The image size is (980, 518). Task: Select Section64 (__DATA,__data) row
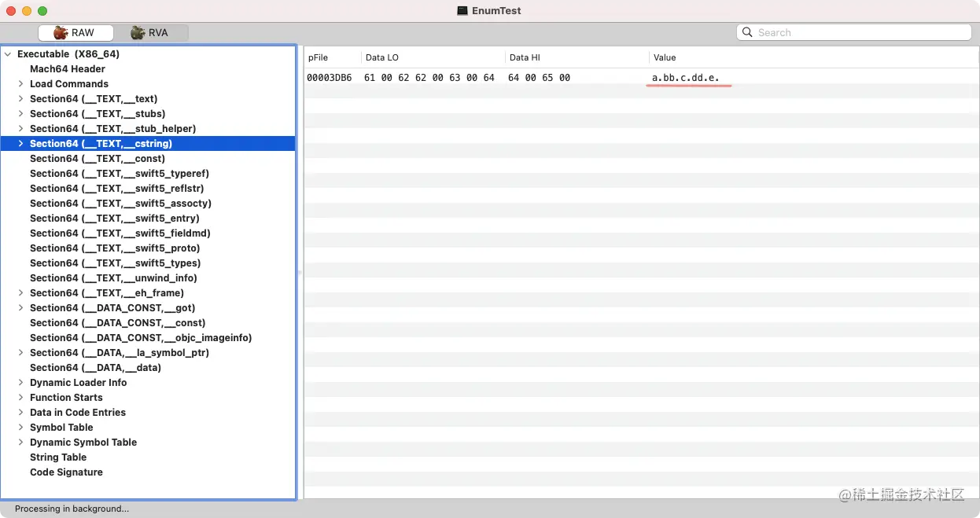pyautogui.click(x=148, y=368)
